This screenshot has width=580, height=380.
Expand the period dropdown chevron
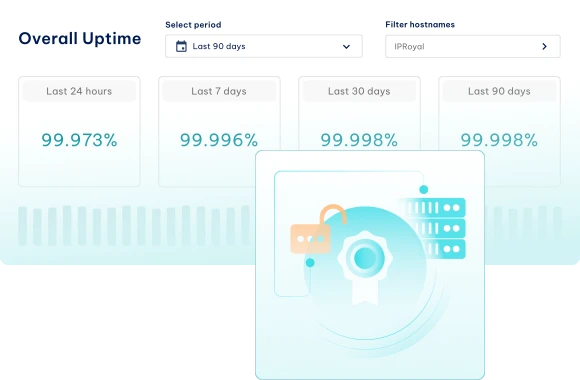point(346,47)
